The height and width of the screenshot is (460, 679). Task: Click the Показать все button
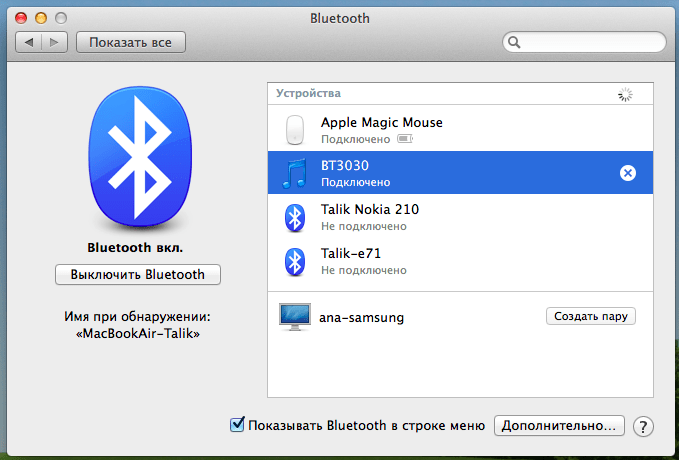coord(131,42)
